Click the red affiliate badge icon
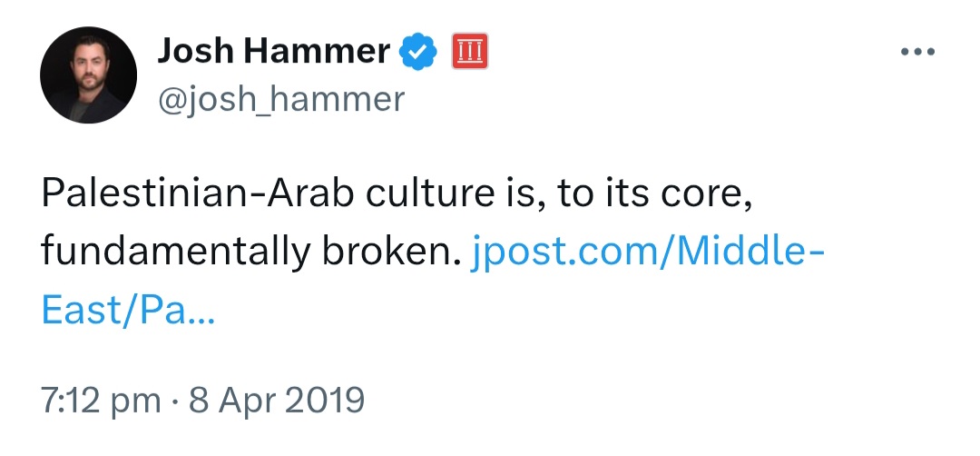This screenshot has height=456, width=980. 469,51
